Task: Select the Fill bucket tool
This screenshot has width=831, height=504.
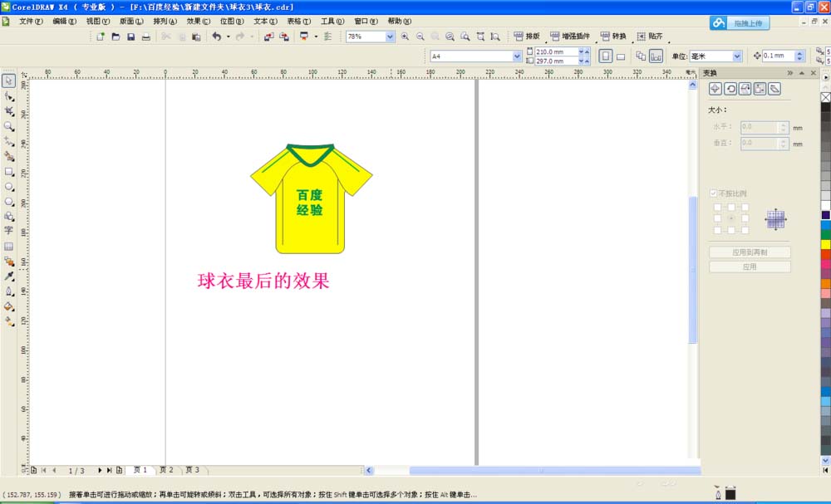Action: pos(10,303)
